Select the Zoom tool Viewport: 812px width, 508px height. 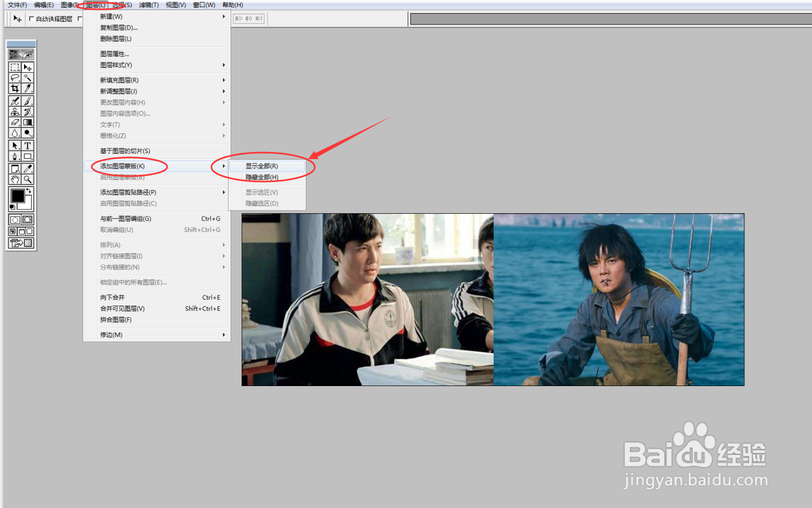tap(27, 179)
